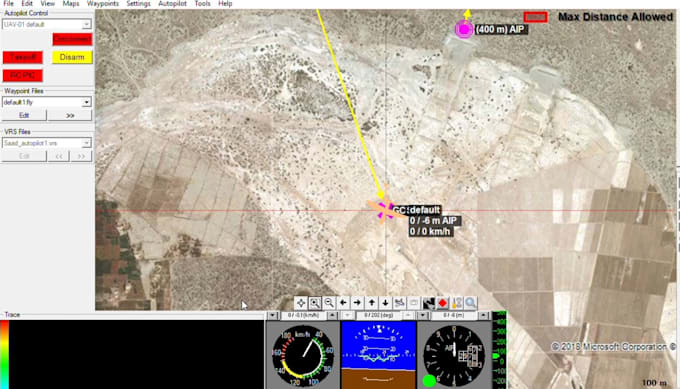Decrease commanded heading with the down arrow
680x389 pixels.
(347, 315)
